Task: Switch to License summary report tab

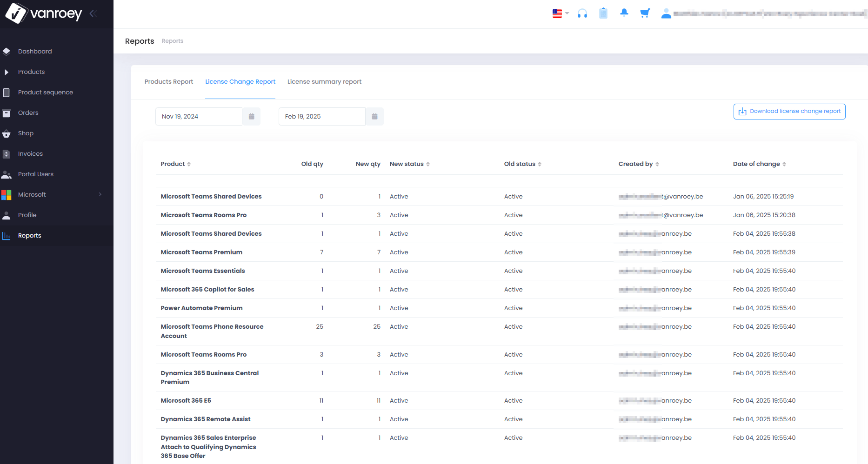Action: click(x=324, y=81)
